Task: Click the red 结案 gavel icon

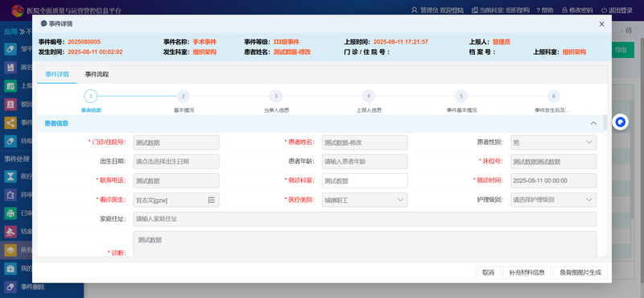Action: click(x=10, y=231)
